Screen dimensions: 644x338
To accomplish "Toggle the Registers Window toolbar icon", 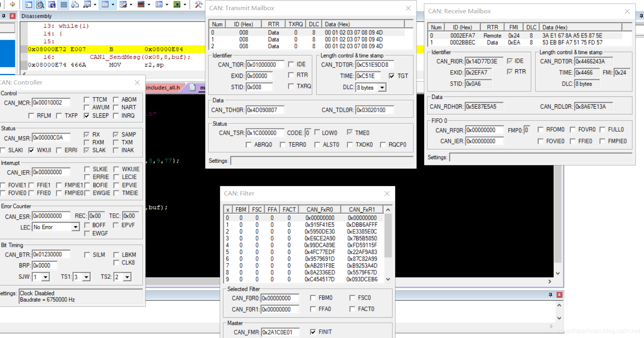I will pyautogui.click(x=64, y=4).
